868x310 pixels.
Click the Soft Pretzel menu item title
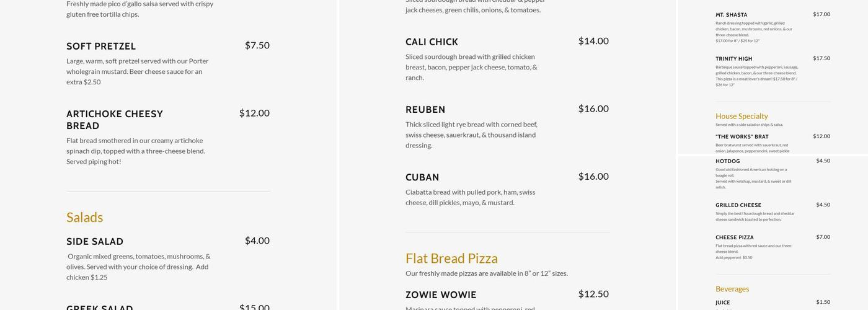[101, 46]
